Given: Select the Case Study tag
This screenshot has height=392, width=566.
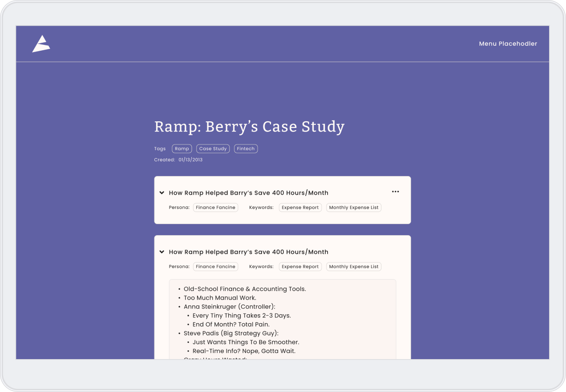Looking at the screenshot, I should point(213,149).
